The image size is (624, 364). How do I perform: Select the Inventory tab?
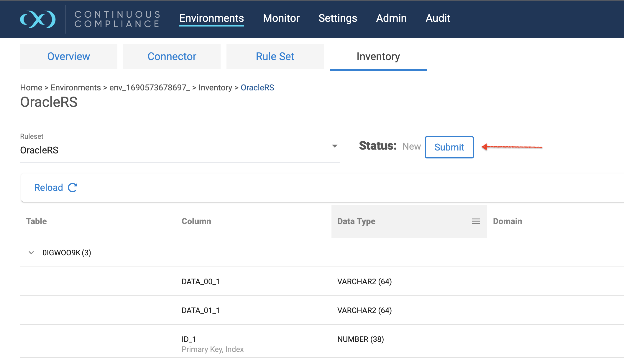378,57
